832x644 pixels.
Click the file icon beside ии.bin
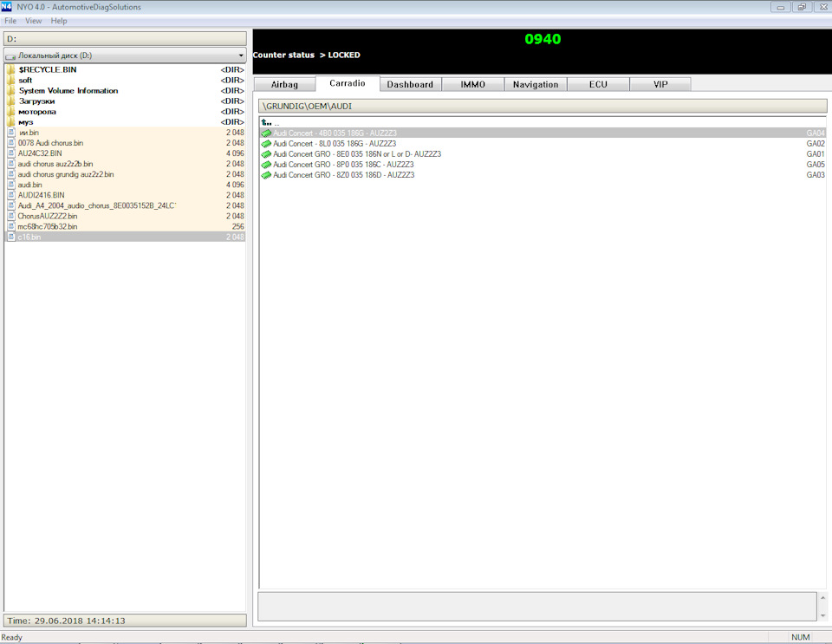point(11,133)
